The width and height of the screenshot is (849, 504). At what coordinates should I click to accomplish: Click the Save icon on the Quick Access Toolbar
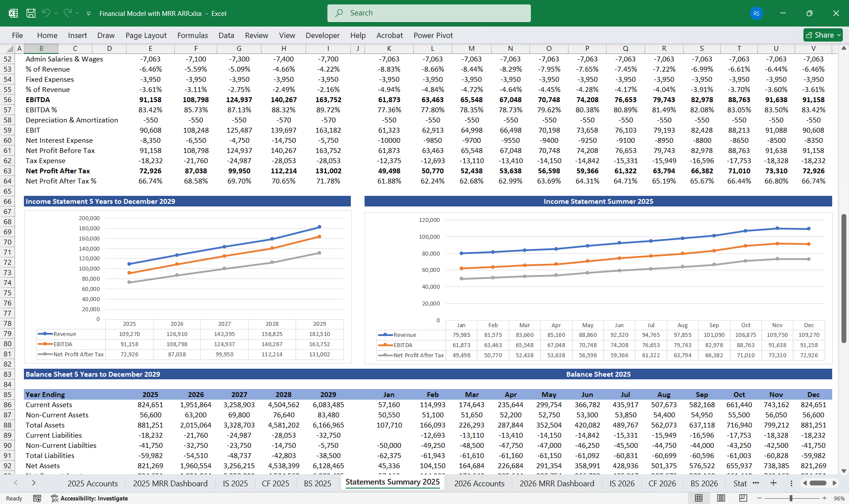pyautogui.click(x=31, y=13)
